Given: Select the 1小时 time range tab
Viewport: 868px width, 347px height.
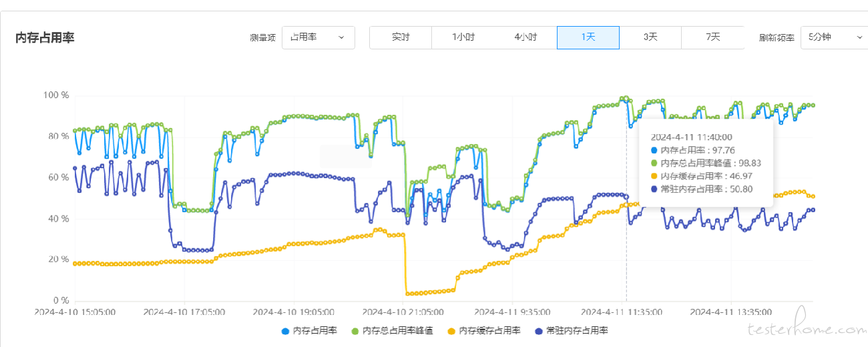Looking at the screenshot, I should point(463,37).
